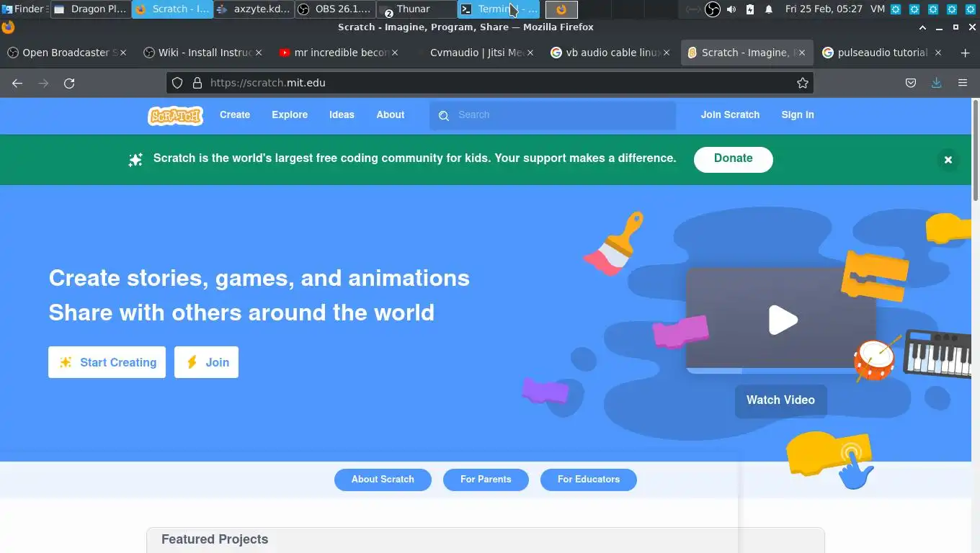Close the pulseaudio tutorial tab

(938, 53)
